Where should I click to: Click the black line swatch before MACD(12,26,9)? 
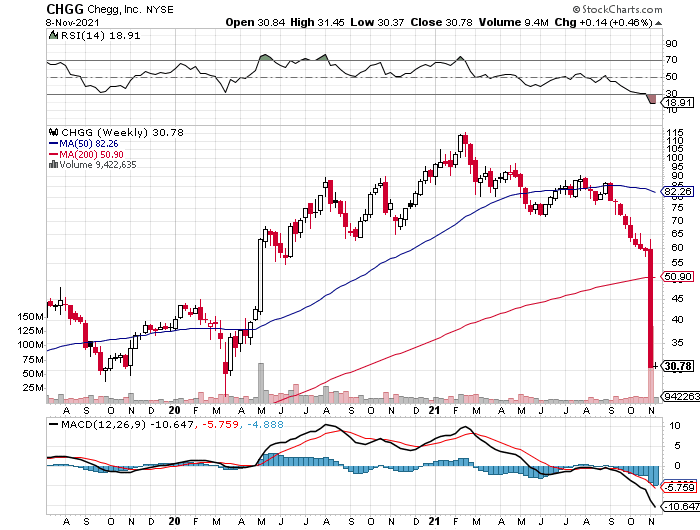click(x=53, y=424)
